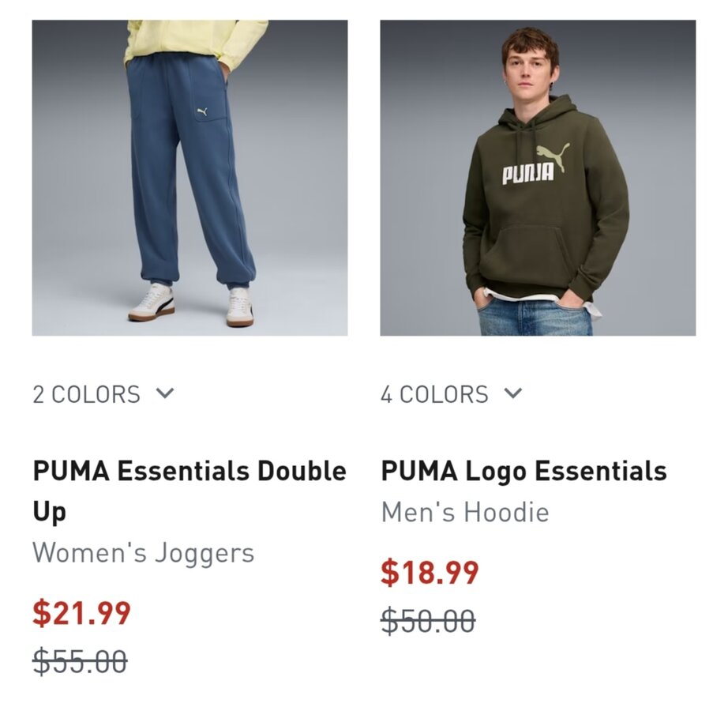Click the small PUMA logo on joggers pocket
Screen dimensions: 728x711
pos(202,111)
